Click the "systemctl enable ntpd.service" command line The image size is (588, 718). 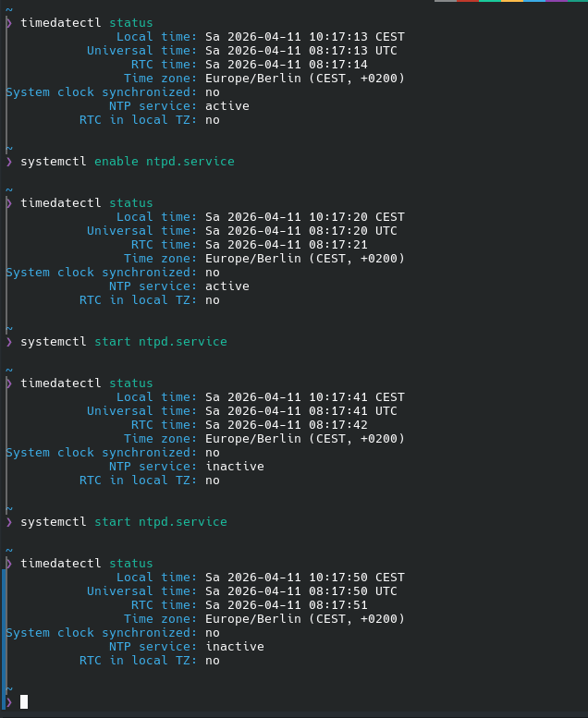tap(128, 162)
